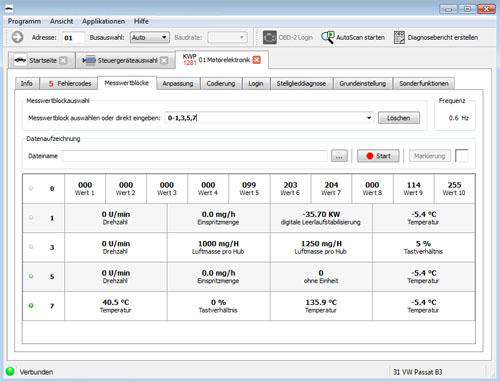Toggle the radio indicator for block 1
This screenshot has height=382, width=500.
[31, 218]
